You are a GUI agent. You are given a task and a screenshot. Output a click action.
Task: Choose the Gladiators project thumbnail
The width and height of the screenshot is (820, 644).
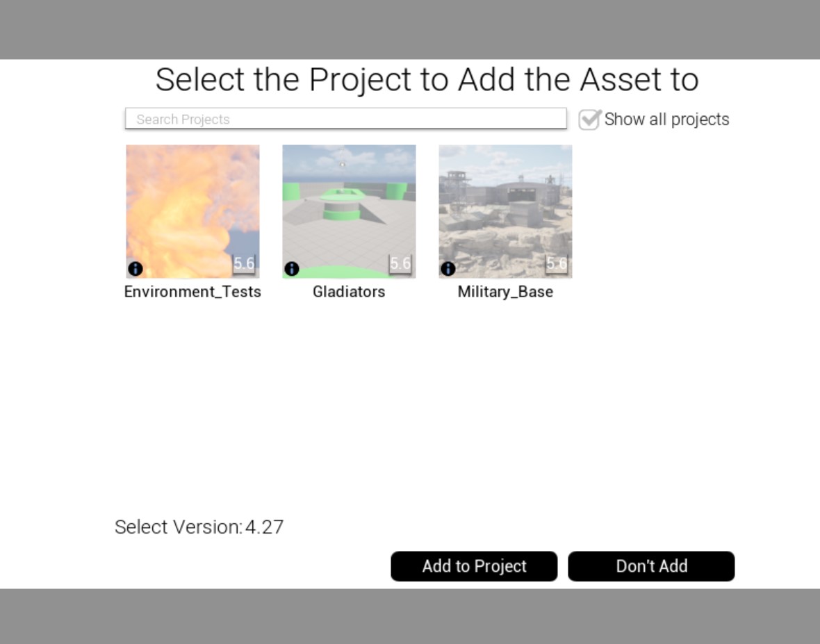tap(349, 212)
